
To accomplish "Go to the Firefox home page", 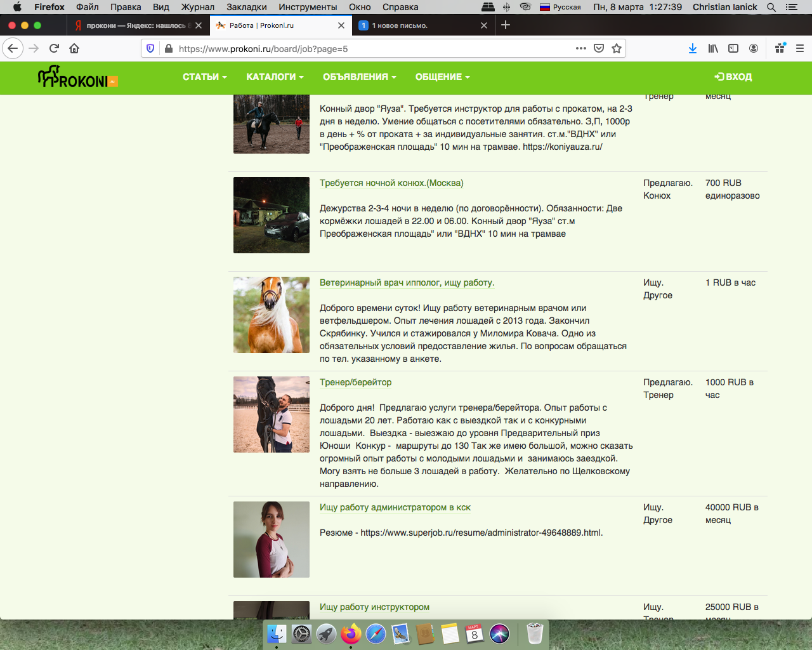I will (x=74, y=48).
